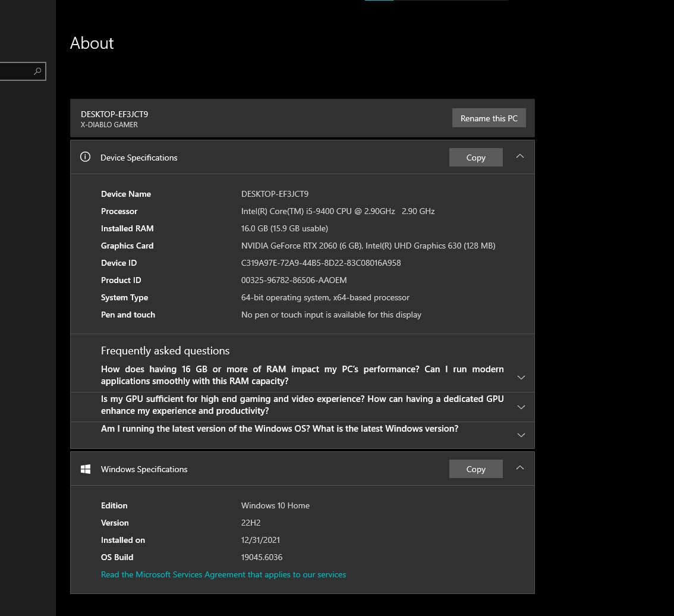This screenshot has height=616, width=674.
Task: Expand the latest Windows version FAQ chevron
Action: tap(521, 435)
